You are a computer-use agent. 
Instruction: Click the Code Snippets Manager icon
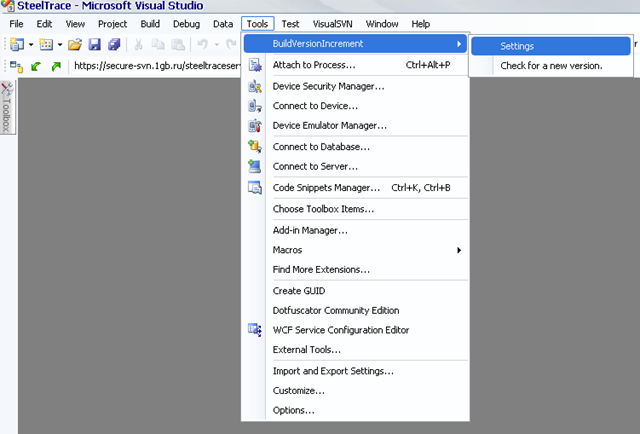[x=255, y=187]
